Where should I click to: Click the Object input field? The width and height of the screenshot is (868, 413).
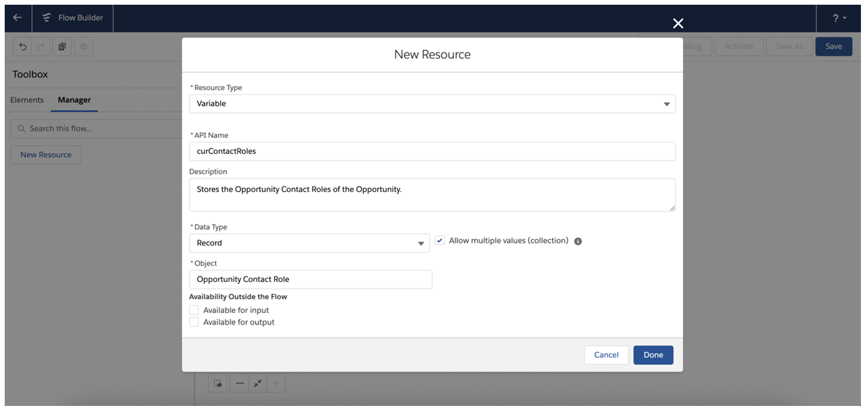pyautogui.click(x=310, y=279)
